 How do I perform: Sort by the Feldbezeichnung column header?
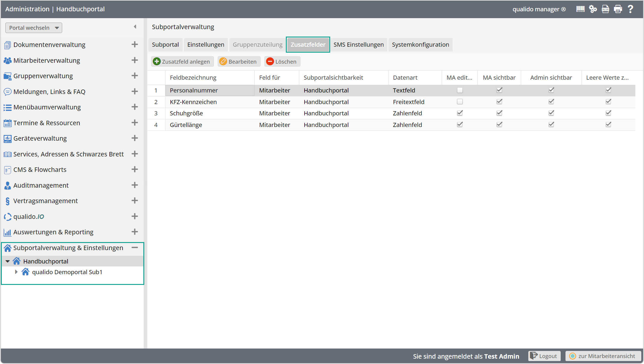[x=210, y=78]
